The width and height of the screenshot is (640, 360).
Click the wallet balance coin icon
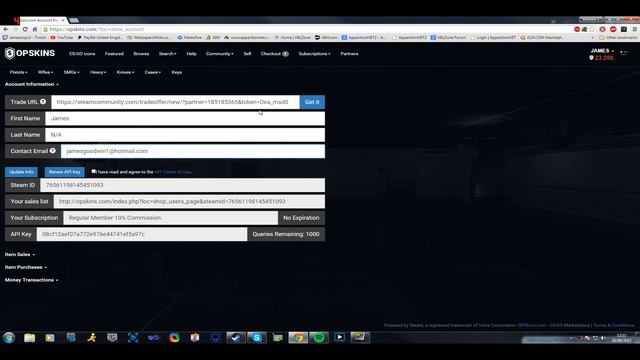click(591, 58)
